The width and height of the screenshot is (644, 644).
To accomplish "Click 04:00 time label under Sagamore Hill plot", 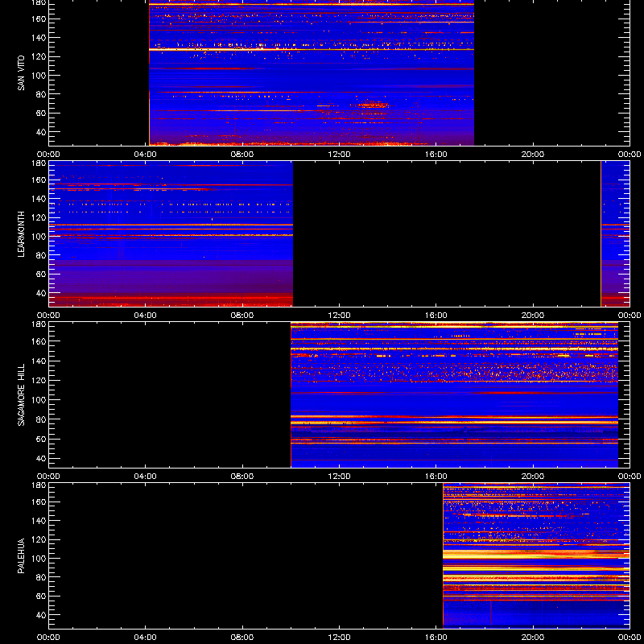I will (146, 477).
